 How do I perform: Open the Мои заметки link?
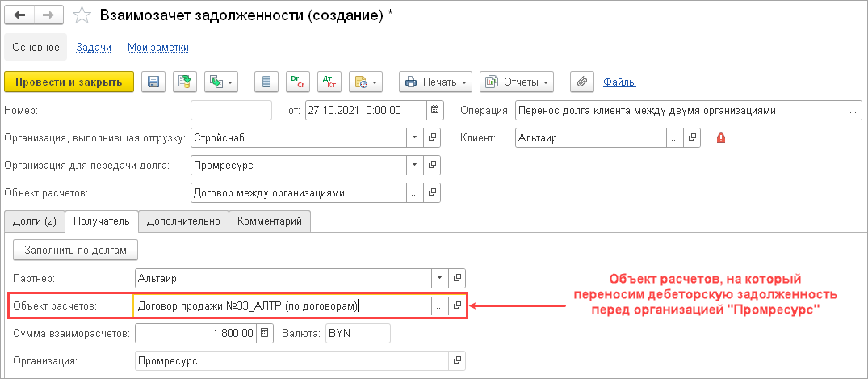[x=158, y=48]
